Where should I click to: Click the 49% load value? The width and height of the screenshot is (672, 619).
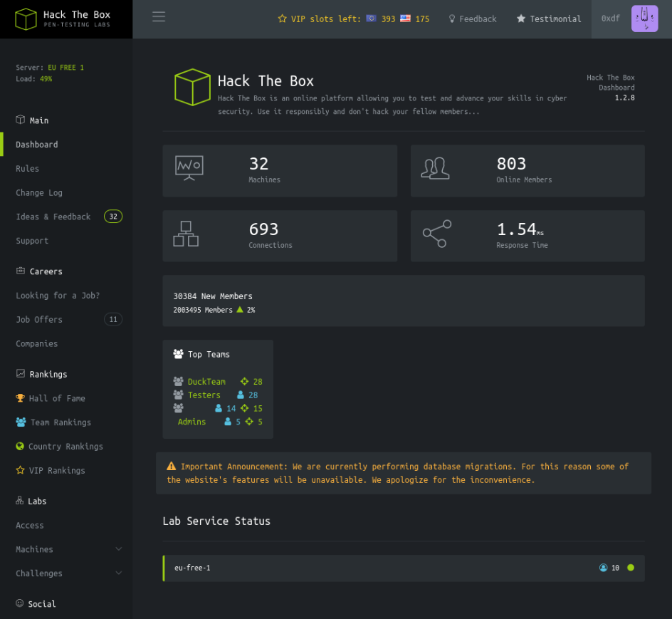[46, 79]
